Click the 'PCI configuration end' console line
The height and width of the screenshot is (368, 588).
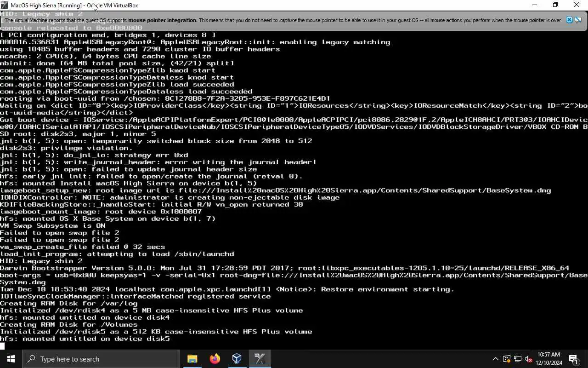(x=107, y=35)
